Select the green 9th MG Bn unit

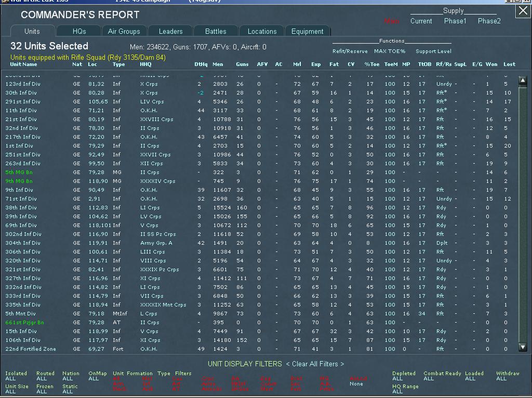[19, 181]
